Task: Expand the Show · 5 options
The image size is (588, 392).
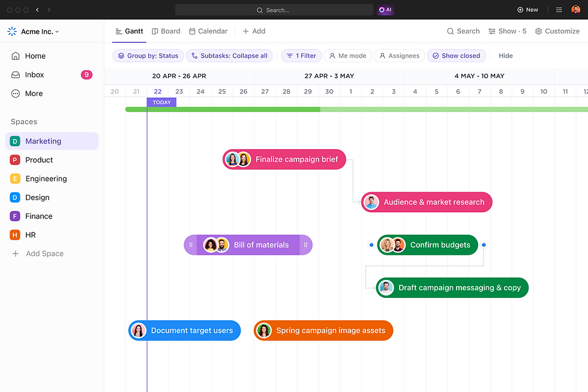Action: (x=508, y=31)
